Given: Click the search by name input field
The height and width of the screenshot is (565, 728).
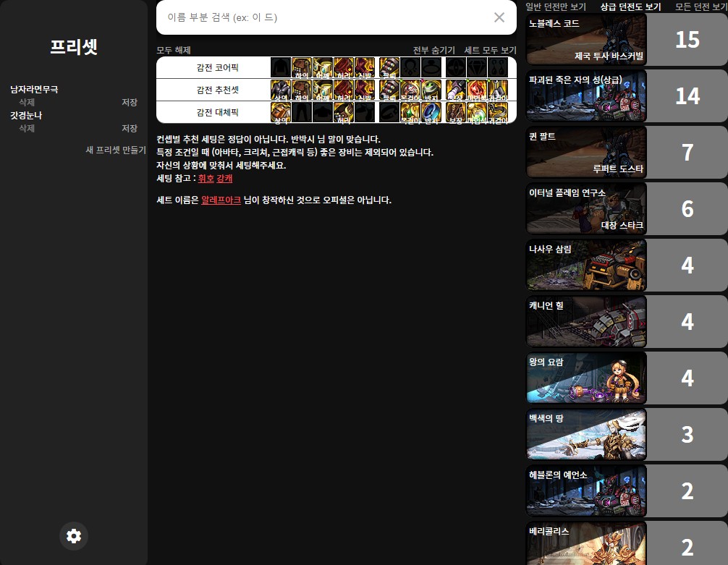Looking at the screenshot, I should click(x=326, y=17).
